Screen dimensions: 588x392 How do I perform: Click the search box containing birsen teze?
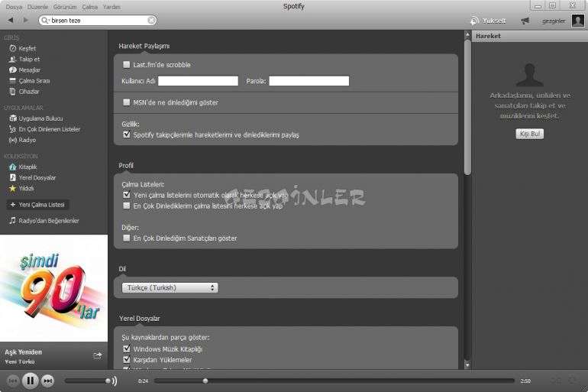[x=98, y=21]
